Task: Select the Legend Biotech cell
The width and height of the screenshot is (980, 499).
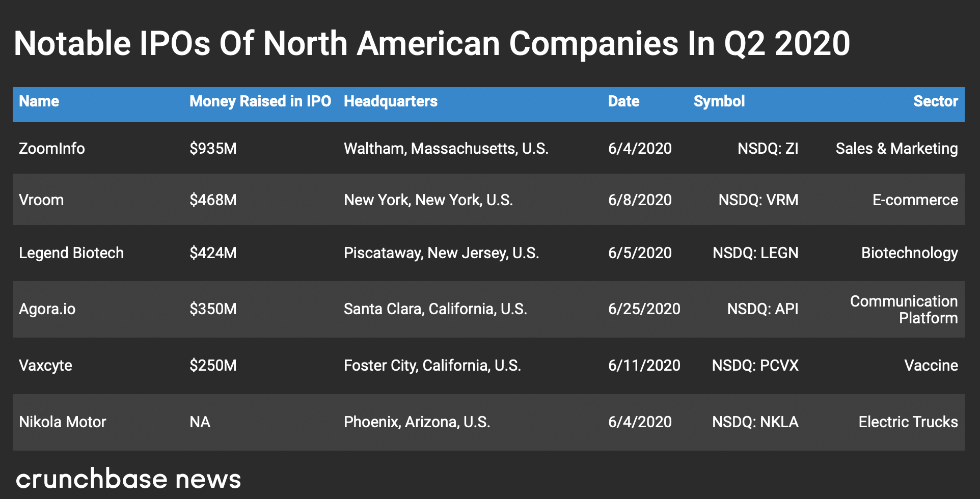Action: (71, 253)
